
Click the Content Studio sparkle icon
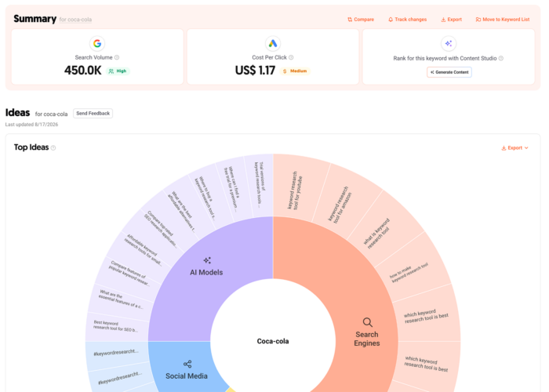click(449, 43)
